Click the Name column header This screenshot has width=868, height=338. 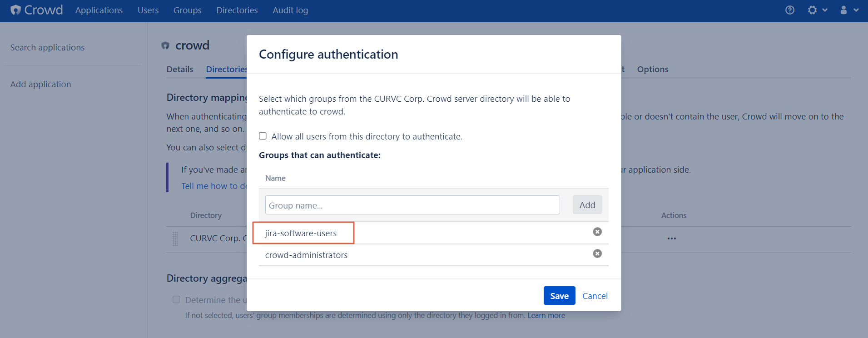pos(275,178)
